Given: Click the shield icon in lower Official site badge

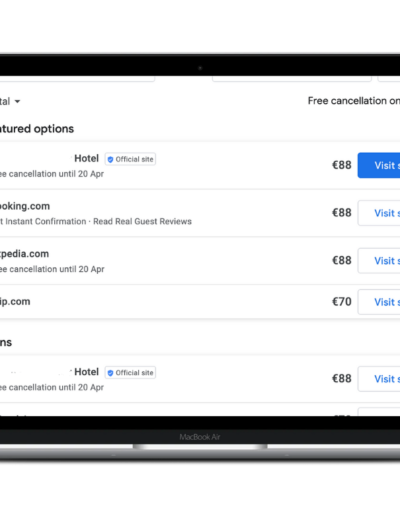Looking at the screenshot, I should coord(110,373).
